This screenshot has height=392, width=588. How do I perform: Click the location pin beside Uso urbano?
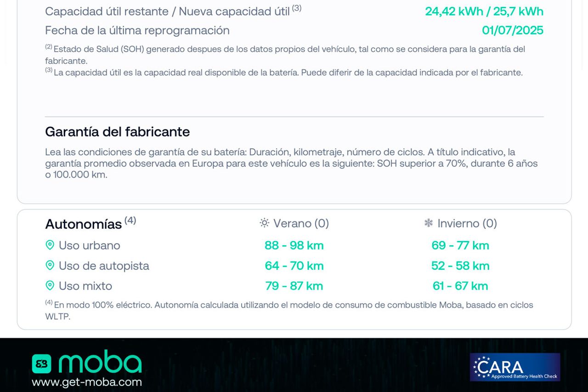point(50,245)
